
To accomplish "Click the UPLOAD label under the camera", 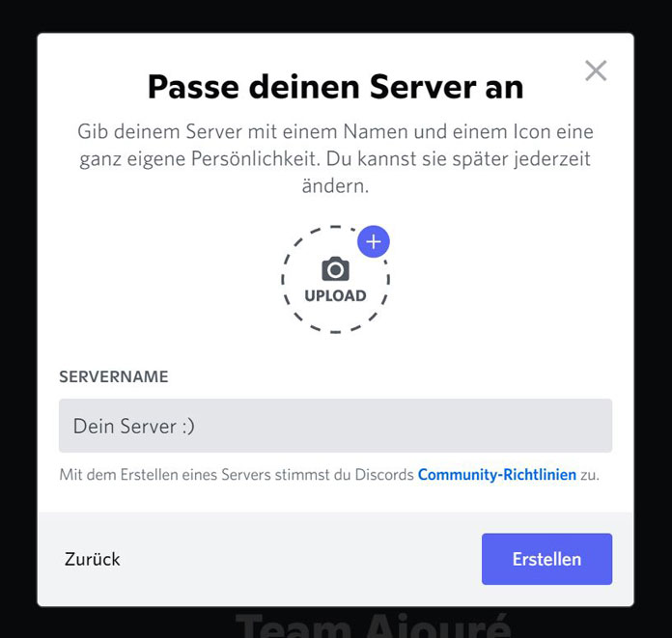I will tap(335, 295).
